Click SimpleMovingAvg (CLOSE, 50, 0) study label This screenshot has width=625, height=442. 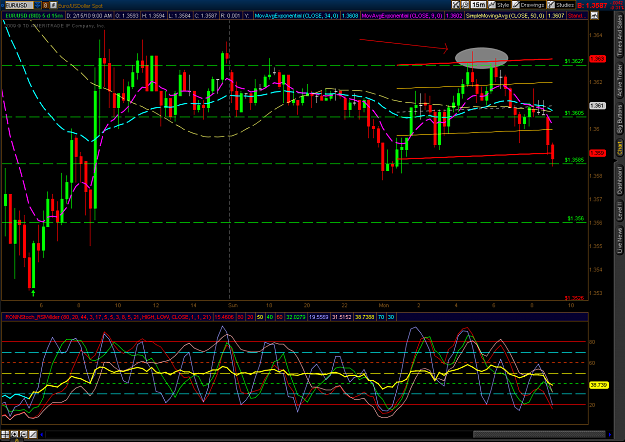point(505,16)
